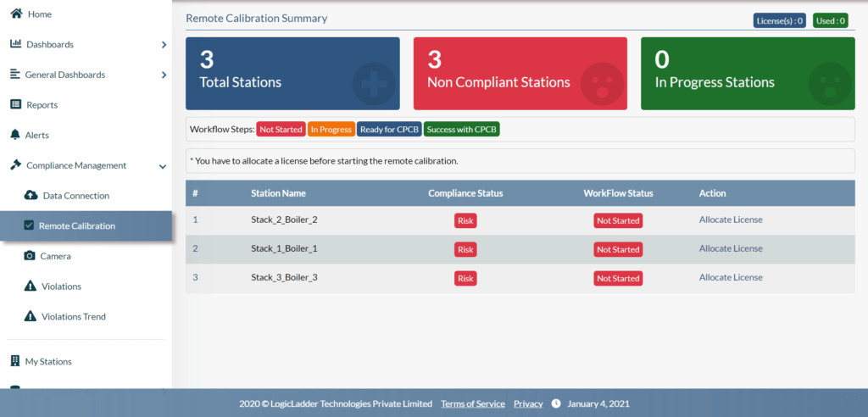Screen dimensions: 868x417
Task: Click Not Started status for Stack_2_Boiler_2
Action: pyautogui.click(x=618, y=220)
